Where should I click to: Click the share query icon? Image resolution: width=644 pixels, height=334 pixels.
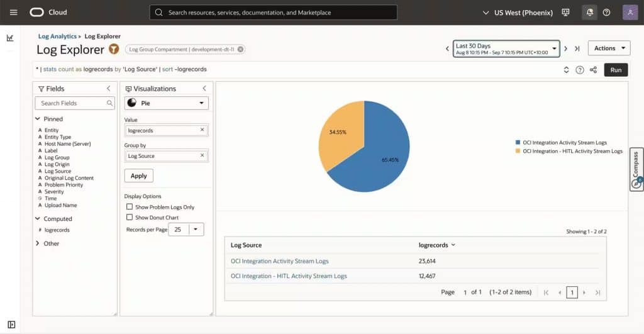[x=593, y=70]
